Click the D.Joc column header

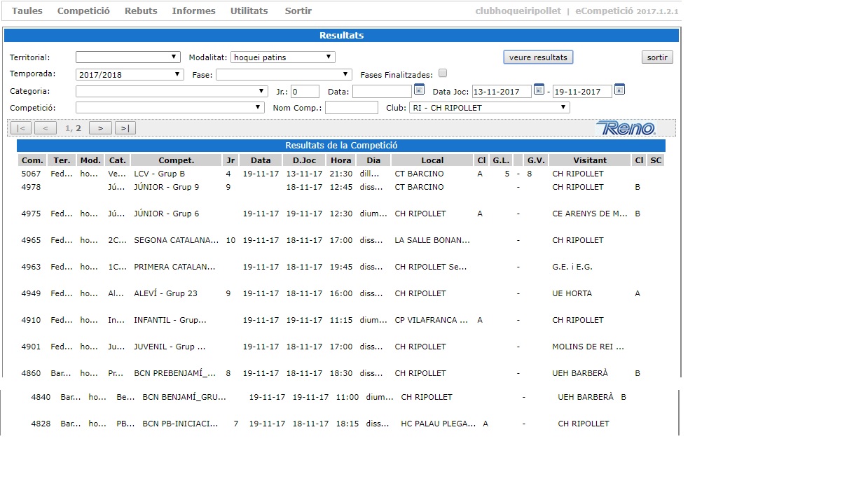(304, 160)
